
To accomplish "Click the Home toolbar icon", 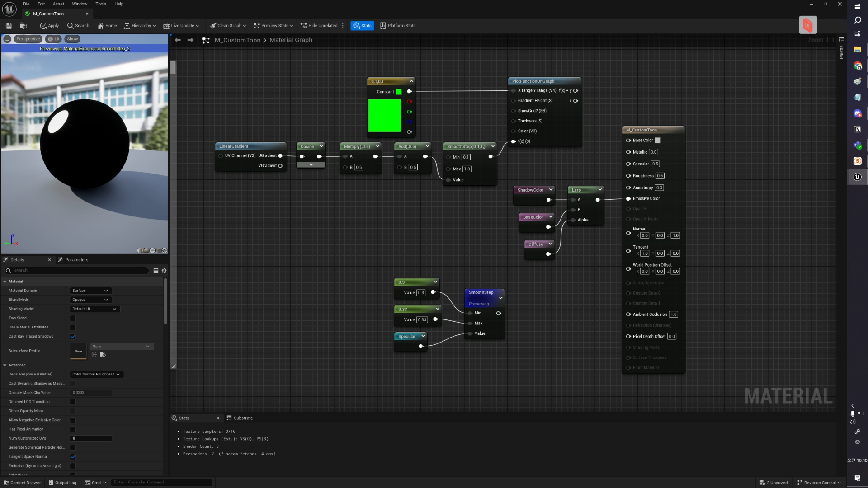I will 107,26.
